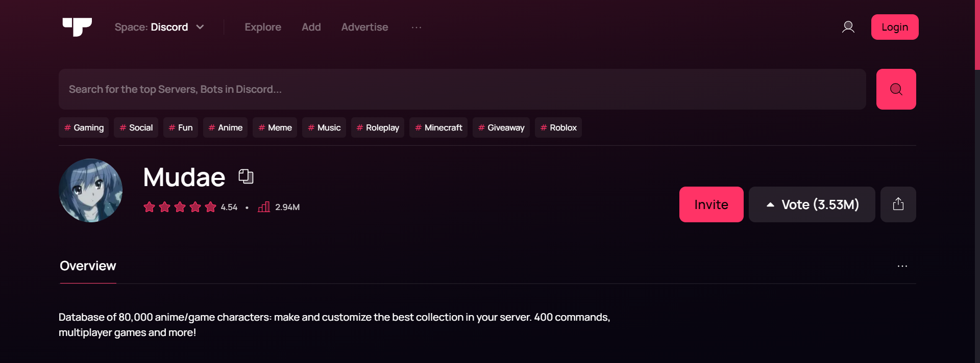Click the Gaming tag link
This screenshot has width=980, height=363.
pos(84,127)
